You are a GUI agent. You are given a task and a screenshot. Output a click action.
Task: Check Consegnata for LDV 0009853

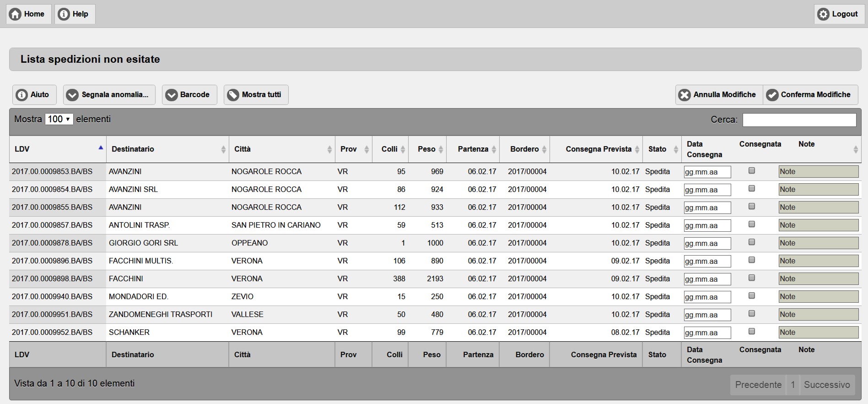(x=751, y=171)
